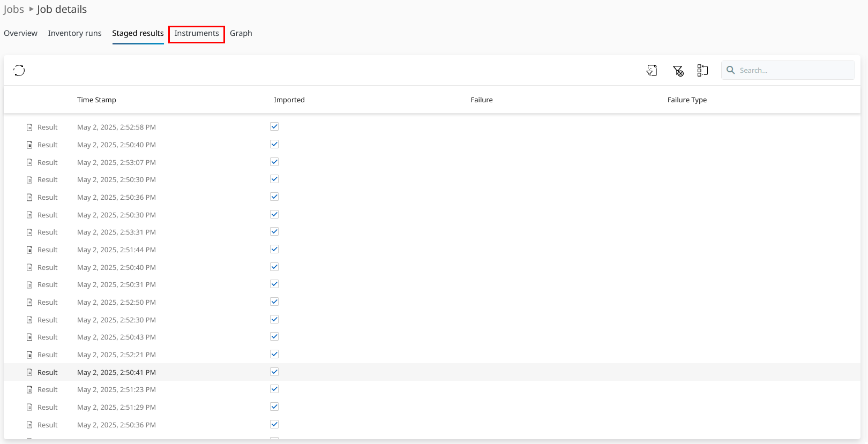Click the document icon of 2:51:23 PM result
This screenshot has width=868, height=444.
point(29,390)
